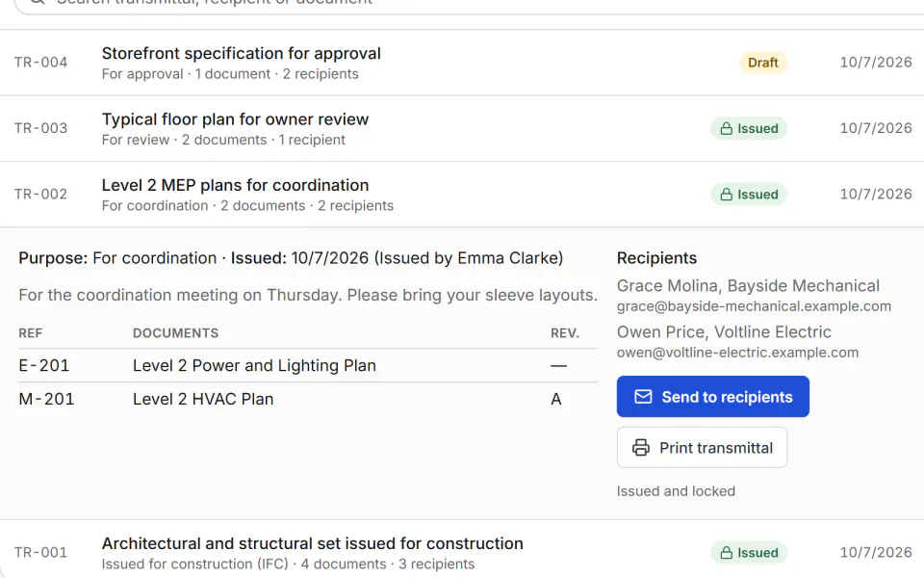This screenshot has width=924, height=578.
Task: Click the REV. column header
Action: tap(565, 333)
